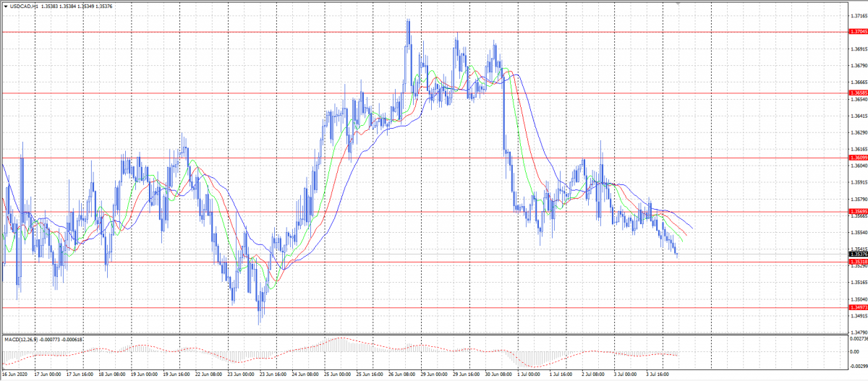Click the red price label 1.36099
This screenshot has height=381, width=868.
[x=858, y=158]
